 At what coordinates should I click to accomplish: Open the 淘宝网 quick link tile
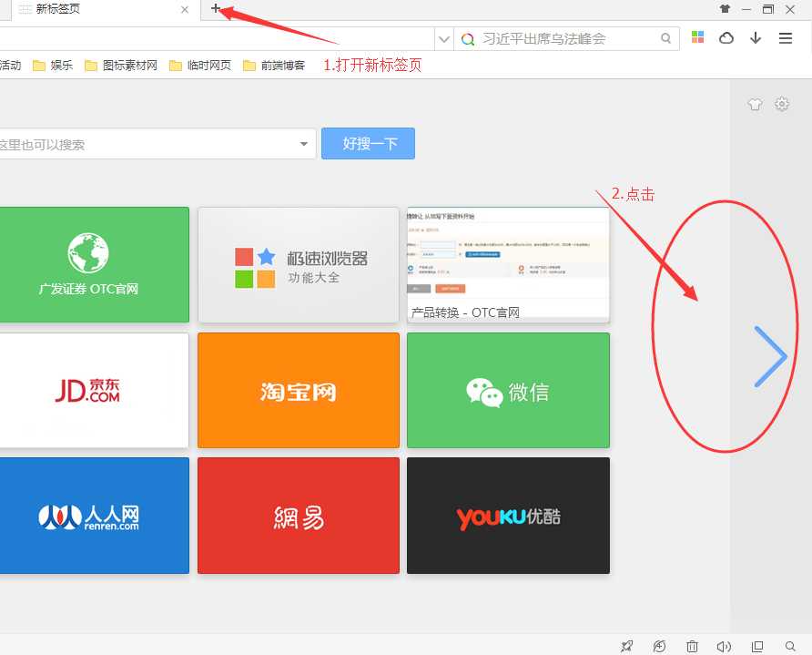coord(298,390)
